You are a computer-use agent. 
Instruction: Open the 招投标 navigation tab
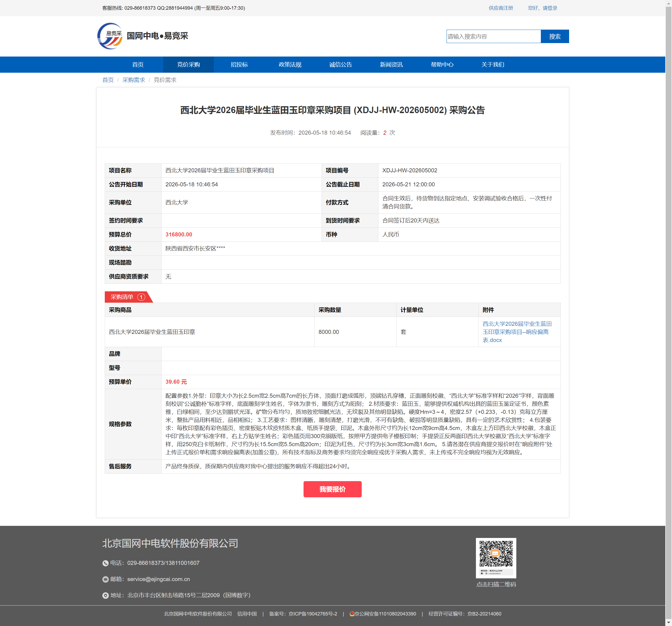point(239,65)
